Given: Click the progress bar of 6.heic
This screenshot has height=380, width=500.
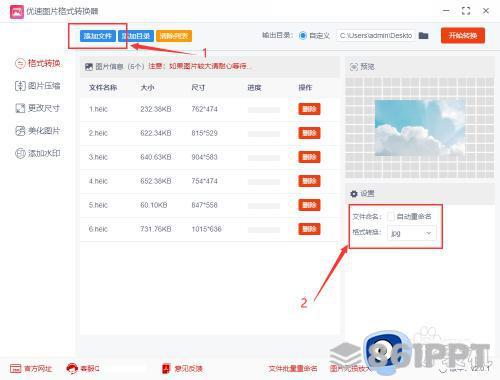Looking at the screenshot, I should 264,230.
